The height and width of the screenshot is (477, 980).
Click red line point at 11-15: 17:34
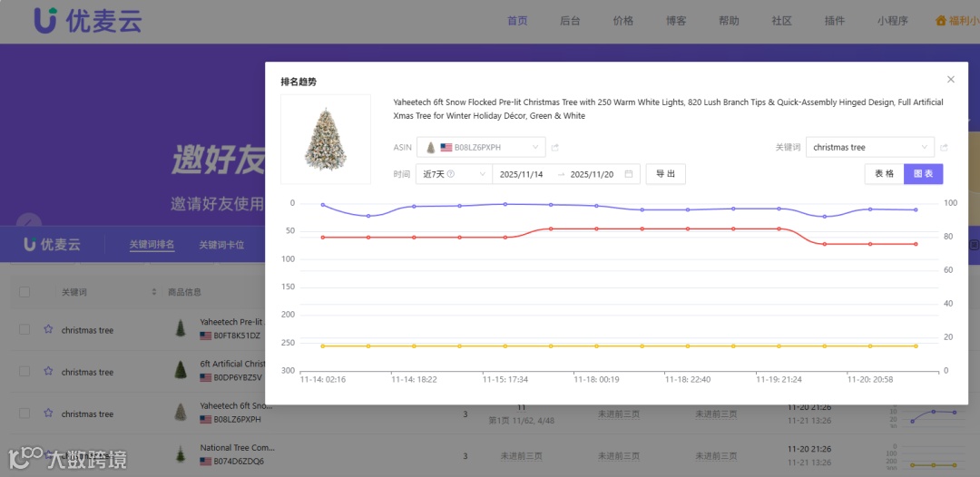point(505,238)
